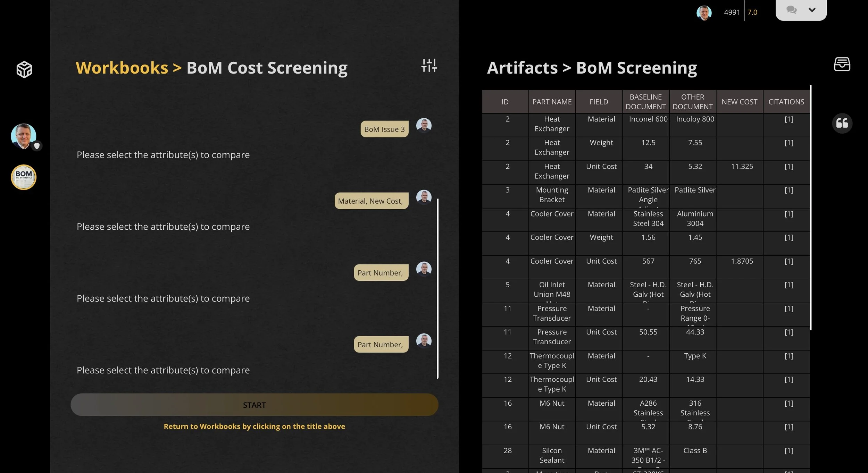Image resolution: width=868 pixels, height=473 pixels.
Task: Click the user profile avatar in sidebar
Action: pos(23,136)
